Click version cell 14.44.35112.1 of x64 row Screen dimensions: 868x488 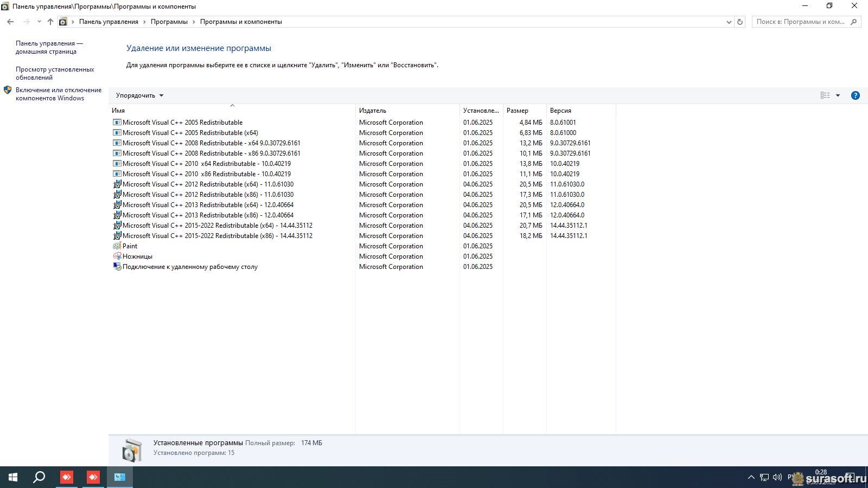point(569,226)
